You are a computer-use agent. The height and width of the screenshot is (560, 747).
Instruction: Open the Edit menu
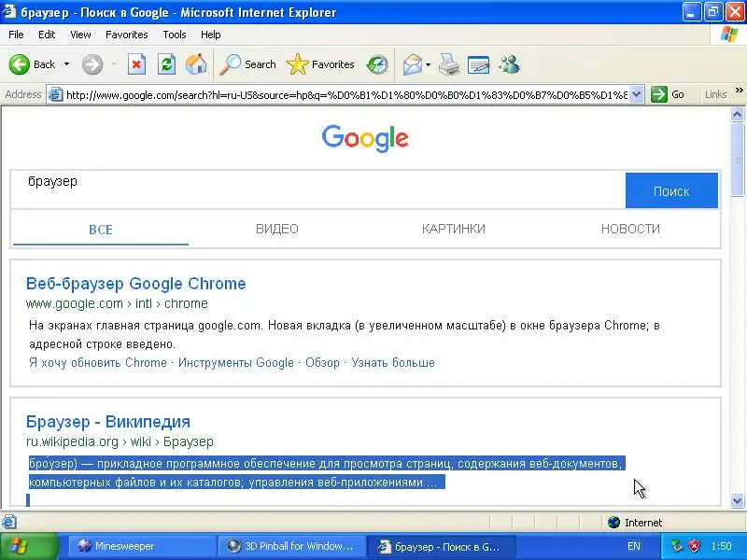(47, 35)
